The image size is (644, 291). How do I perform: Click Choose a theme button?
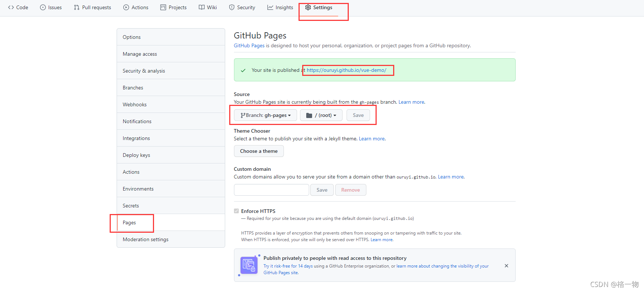tap(259, 151)
